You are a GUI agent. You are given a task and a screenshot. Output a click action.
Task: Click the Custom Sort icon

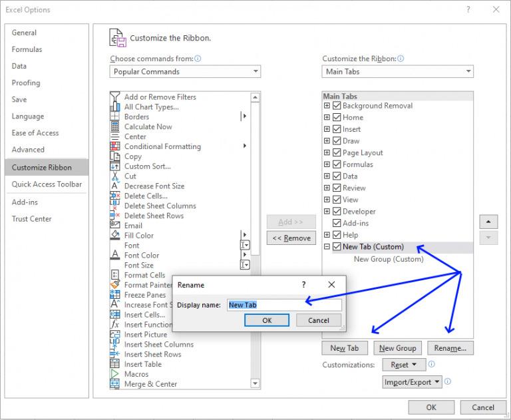click(114, 166)
